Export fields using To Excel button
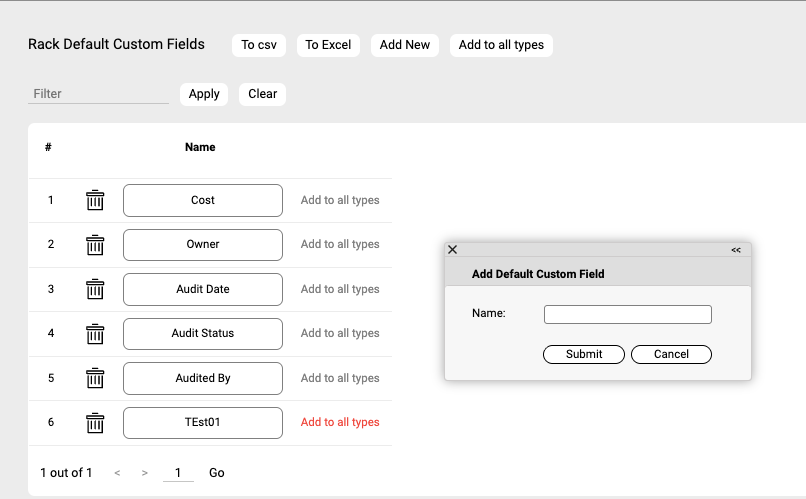806x499 pixels. (328, 45)
